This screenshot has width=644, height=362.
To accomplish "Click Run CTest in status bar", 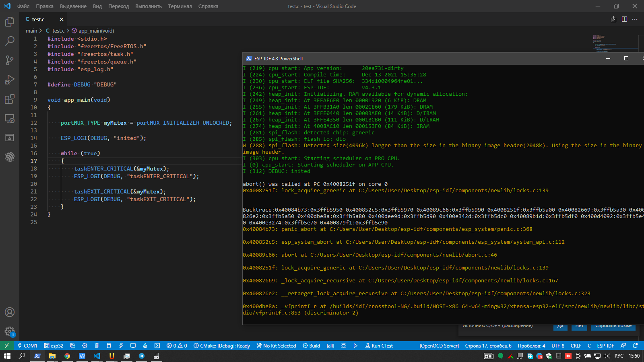I will [x=379, y=346].
